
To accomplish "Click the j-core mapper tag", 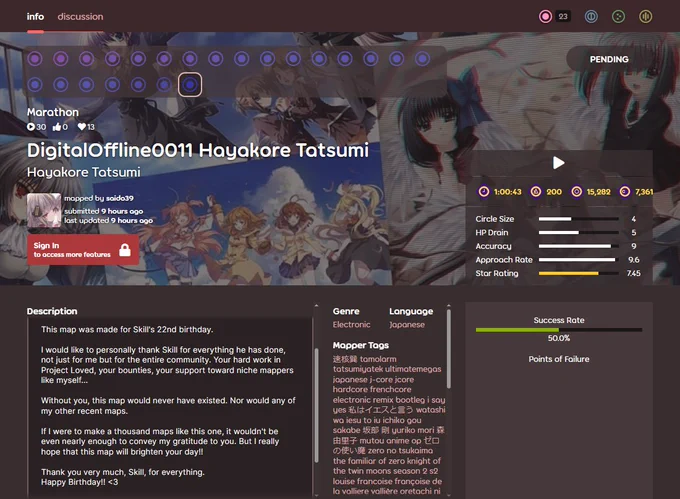I will (x=382, y=379).
